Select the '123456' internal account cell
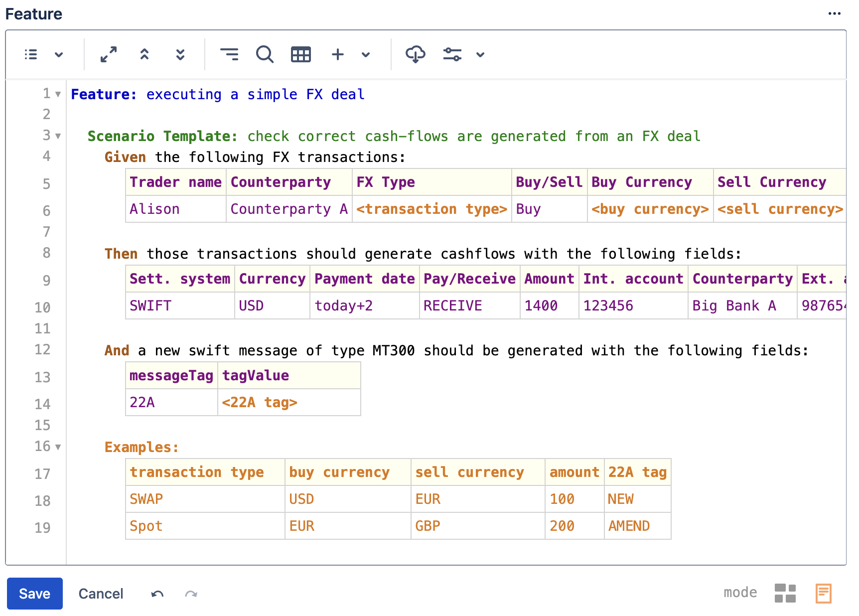This screenshot has width=859, height=616. coord(634,306)
